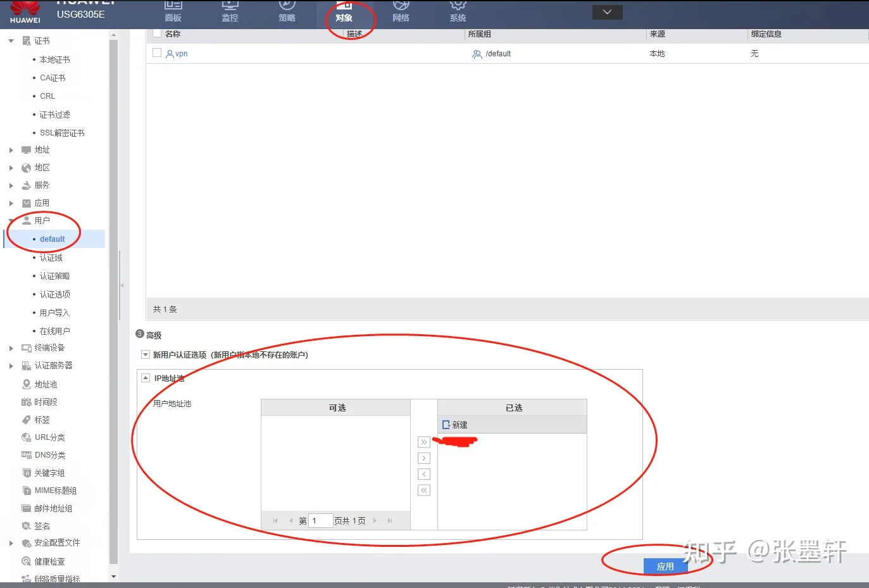The image size is (869, 588).
Task: Click 新建 to create address pool
Action: (455, 425)
